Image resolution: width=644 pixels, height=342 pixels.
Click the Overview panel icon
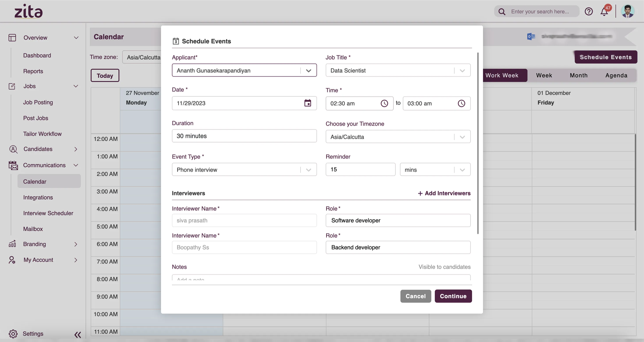click(12, 37)
